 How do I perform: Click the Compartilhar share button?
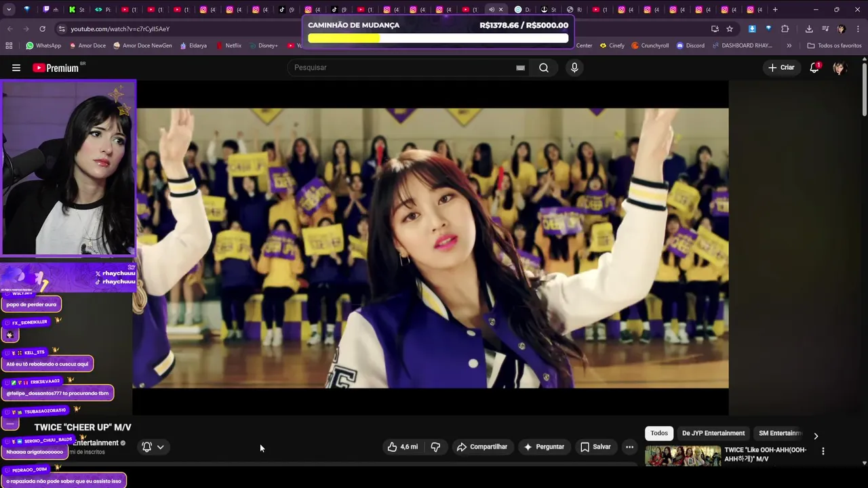[482, 447]
